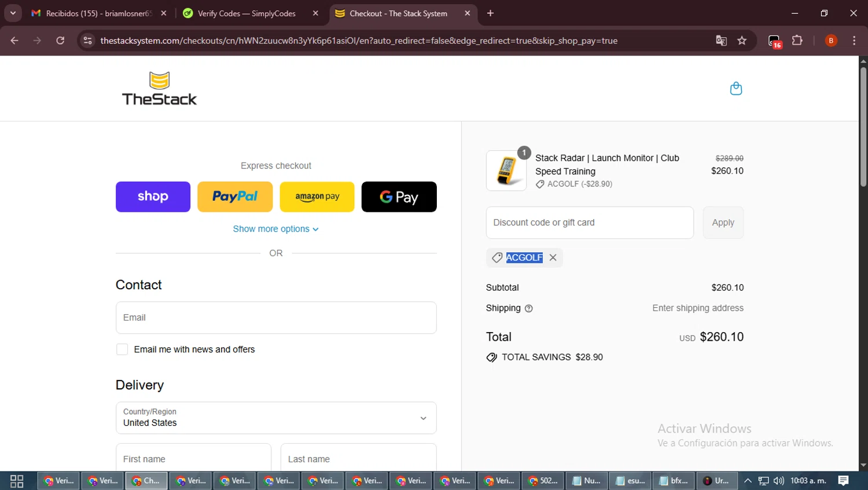Expand Show more options for express checkout

tap(276, 229)
